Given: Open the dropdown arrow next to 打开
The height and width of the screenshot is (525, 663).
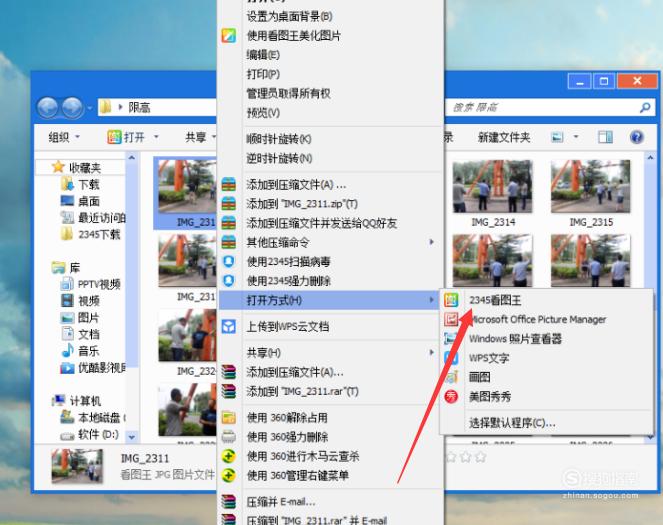Looking at the screenshot, I should pos(156,137).
